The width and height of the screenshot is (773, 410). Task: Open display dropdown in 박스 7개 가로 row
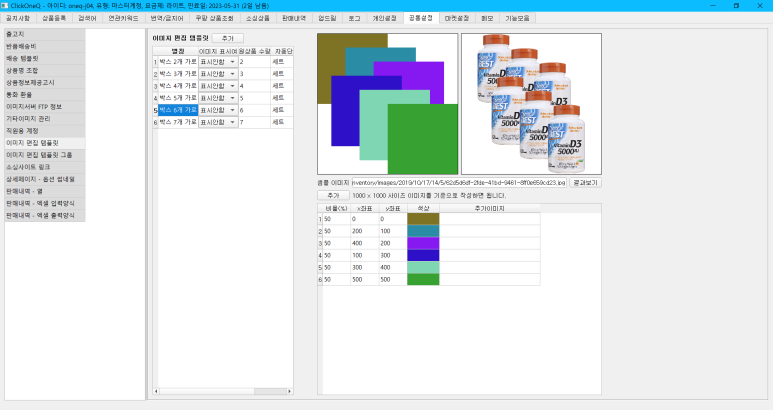[x=218, y=122]
